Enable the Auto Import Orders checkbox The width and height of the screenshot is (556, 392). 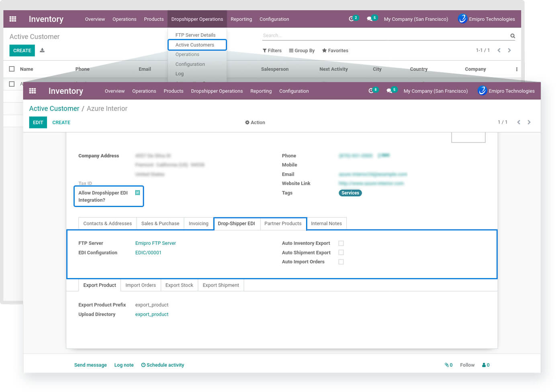pos(341,262)
